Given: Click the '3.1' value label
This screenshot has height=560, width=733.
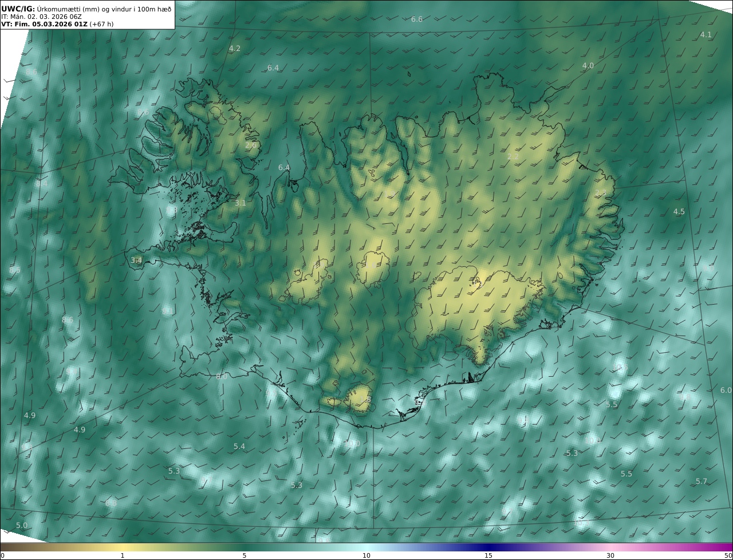Looking at the screenshot, I should tap(241, 203).
